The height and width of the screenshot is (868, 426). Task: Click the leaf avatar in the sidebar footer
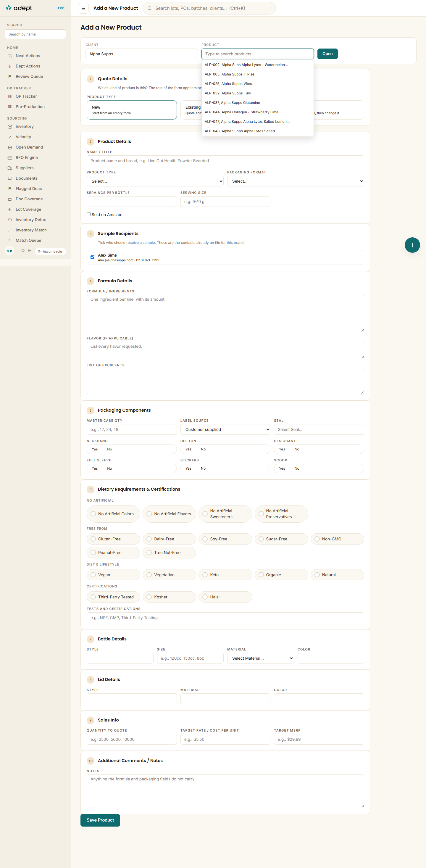point(9,251)
